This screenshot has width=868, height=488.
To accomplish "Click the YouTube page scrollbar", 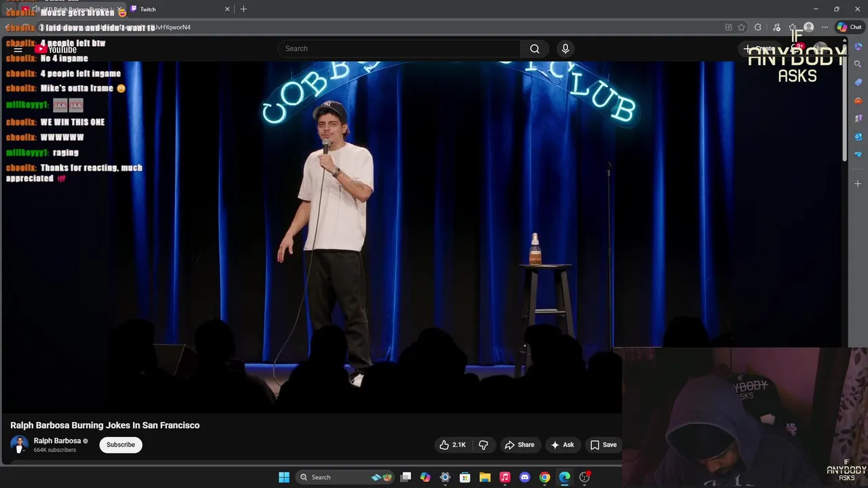I will click(x=844, y=102).
